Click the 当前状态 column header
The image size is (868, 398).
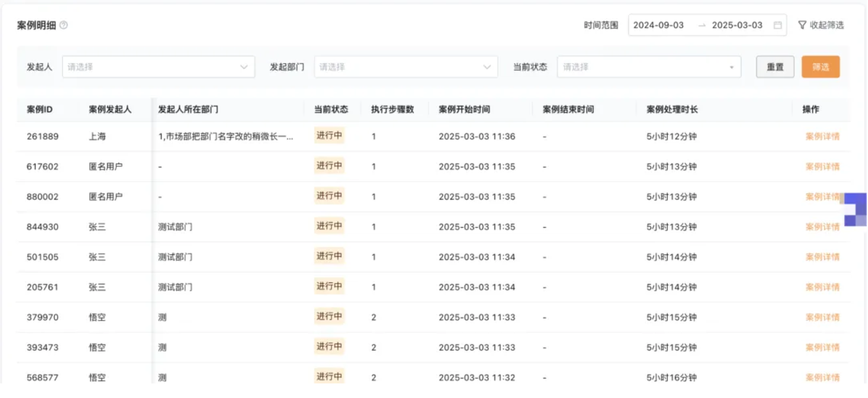(x=331, y=109)
